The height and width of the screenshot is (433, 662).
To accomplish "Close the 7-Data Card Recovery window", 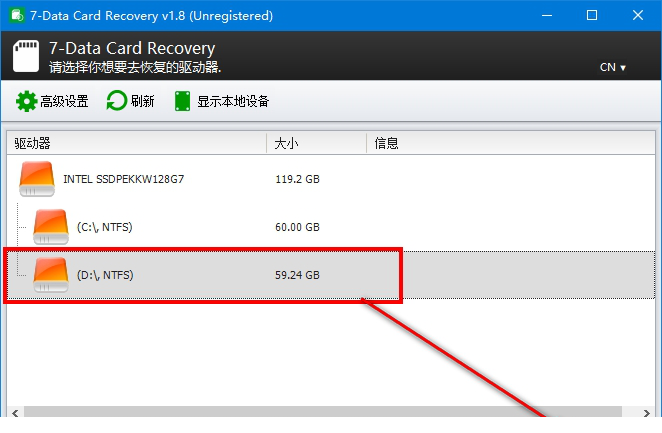I will coord(638,15).
